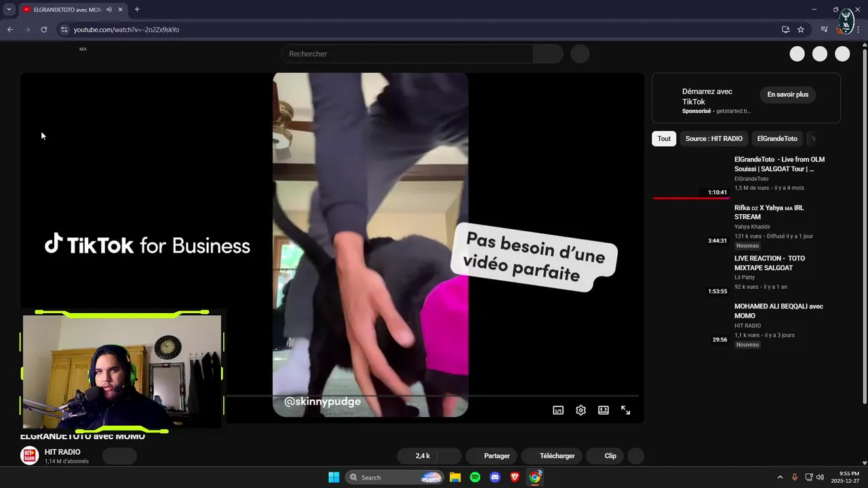This screenshot has width=868, height=488.
Task: Open the thumbnail with the 29:56 duration
Action: pyautogui.click(x=691, y=323)
